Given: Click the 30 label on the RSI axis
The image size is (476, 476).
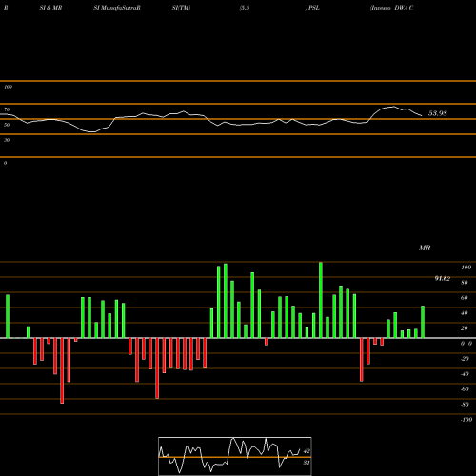Looking at the screenshot, I should (7, 140).
